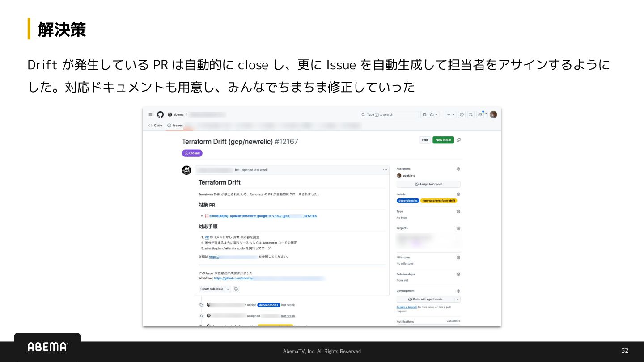This screenshot has width=644, height=362.
Task: Click the blue dependencies label in sidebar
Action: click(408, 201)
